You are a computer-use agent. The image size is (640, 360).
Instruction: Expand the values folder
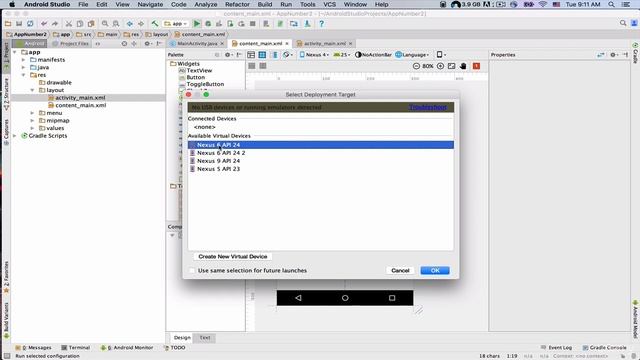pyautogui.click(x=32, y=128)
